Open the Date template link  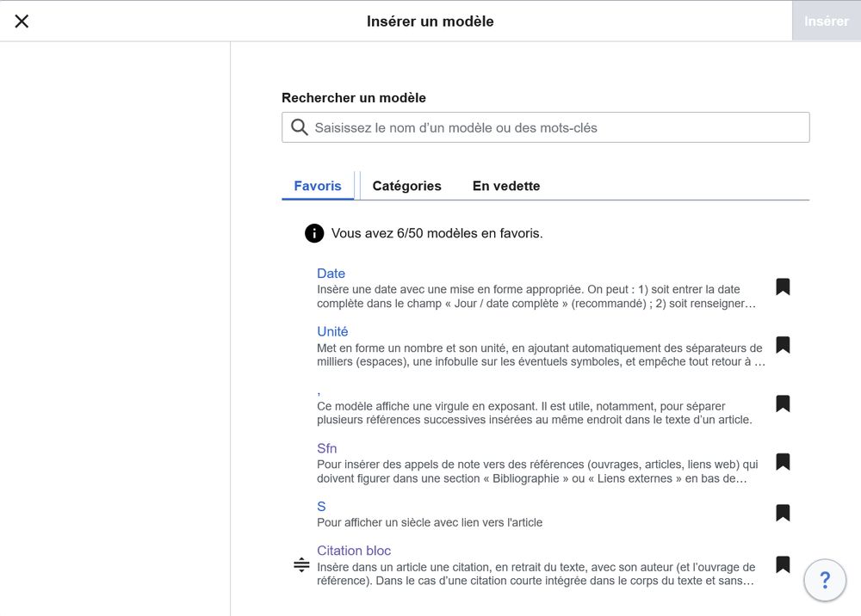[331, 274]
